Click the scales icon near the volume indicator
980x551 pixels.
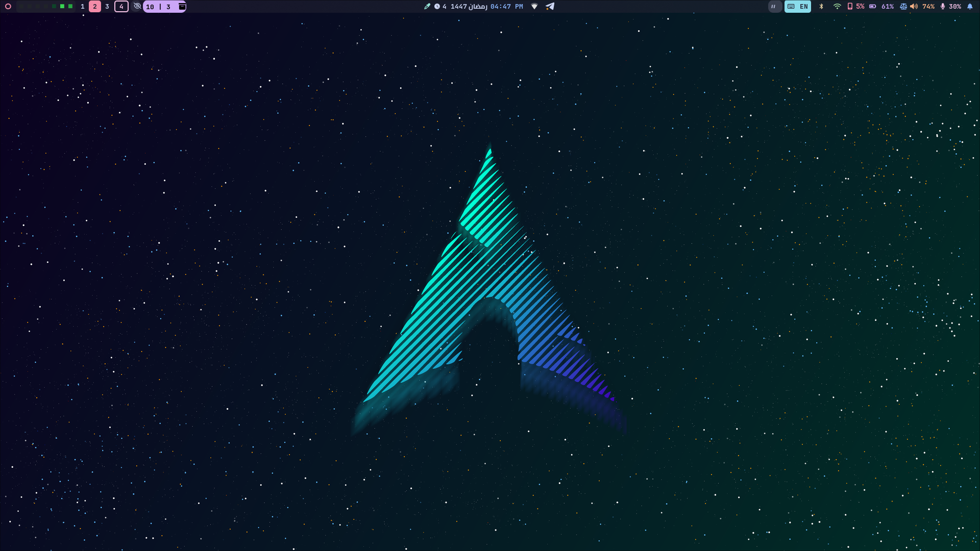tap(903, 7)
